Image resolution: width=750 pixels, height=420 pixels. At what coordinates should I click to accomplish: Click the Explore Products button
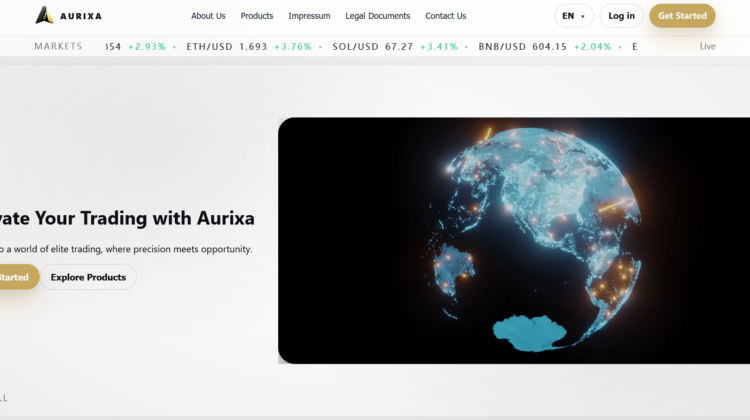pos(88,277)
